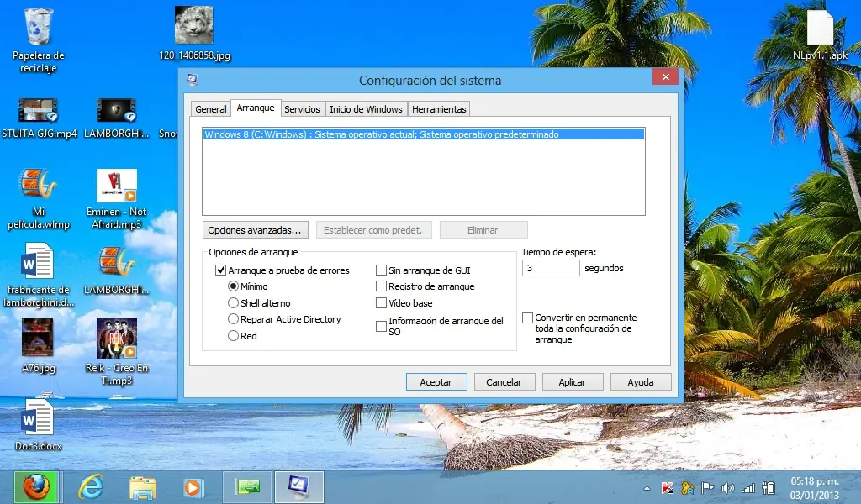Select the Shell alterno radio button
The image size is (861, 504).
233,303
